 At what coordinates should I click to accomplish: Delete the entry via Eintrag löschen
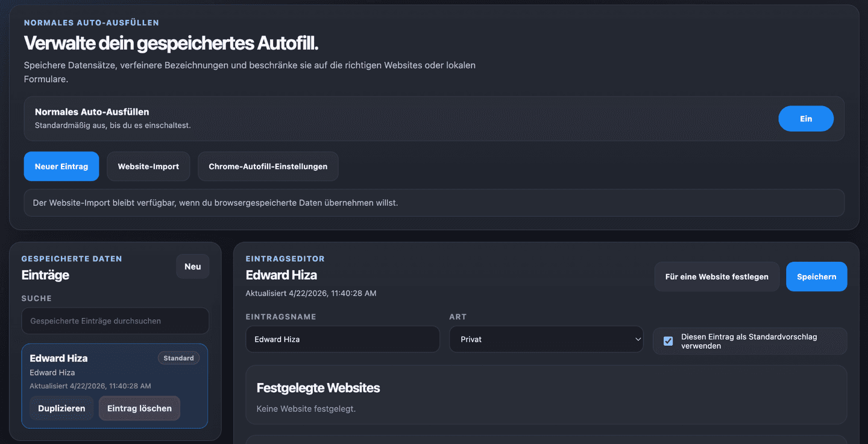[139, 408]
